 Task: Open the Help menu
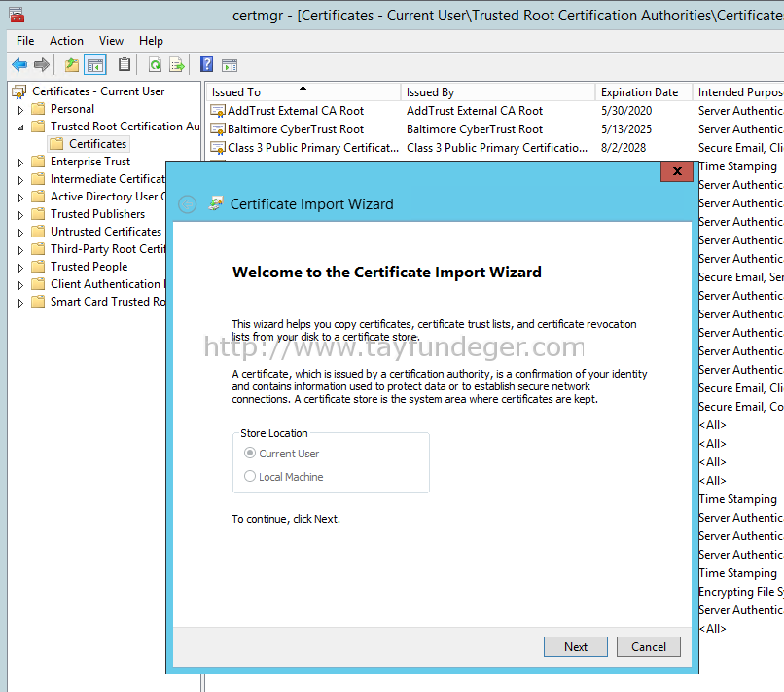pos(151,41)
